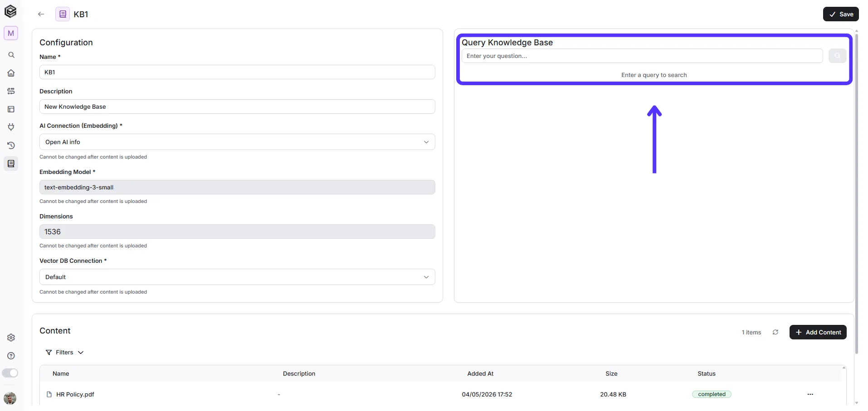
Task: Click the HR Policy.pdf file name
Action: click(x=75, y=394)
